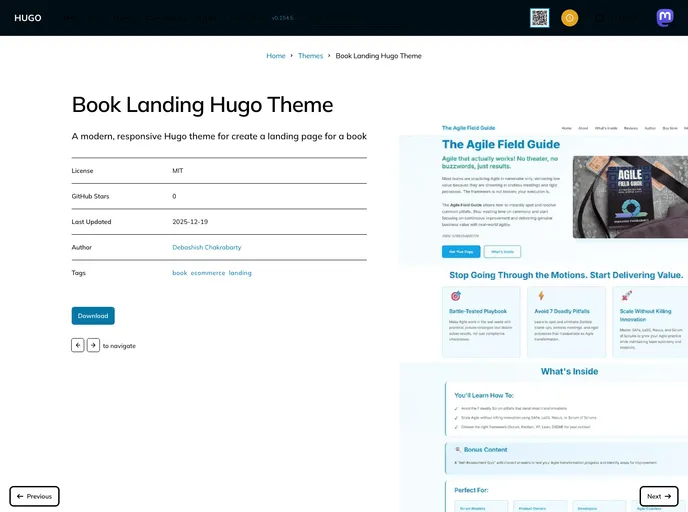Open author Debashish Chakrabarty's link
Image resolution: width=688 pixels, height=512 pixels.
pyautogui.click(x=207, y=247)
